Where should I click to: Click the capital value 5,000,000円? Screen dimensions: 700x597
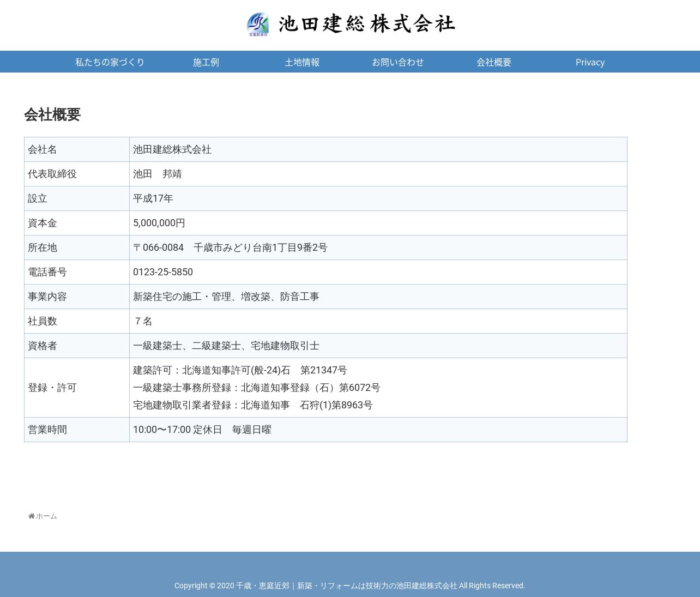(159, 223)
